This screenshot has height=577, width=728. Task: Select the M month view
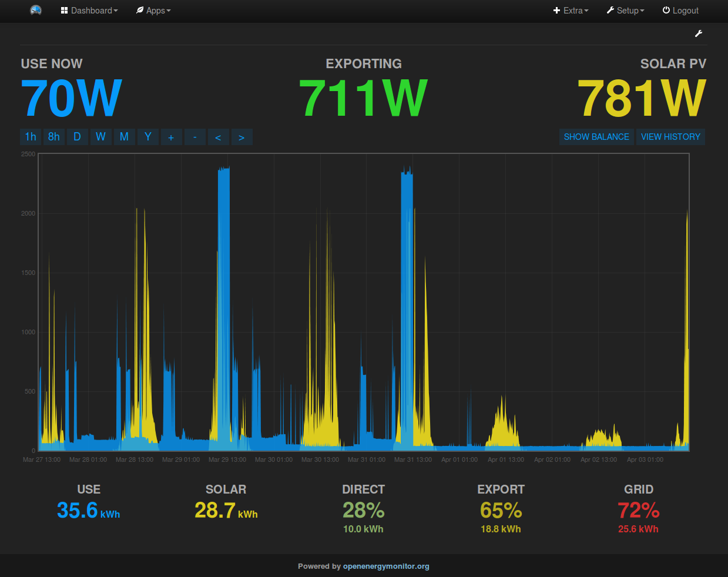[x=124, y=137]
